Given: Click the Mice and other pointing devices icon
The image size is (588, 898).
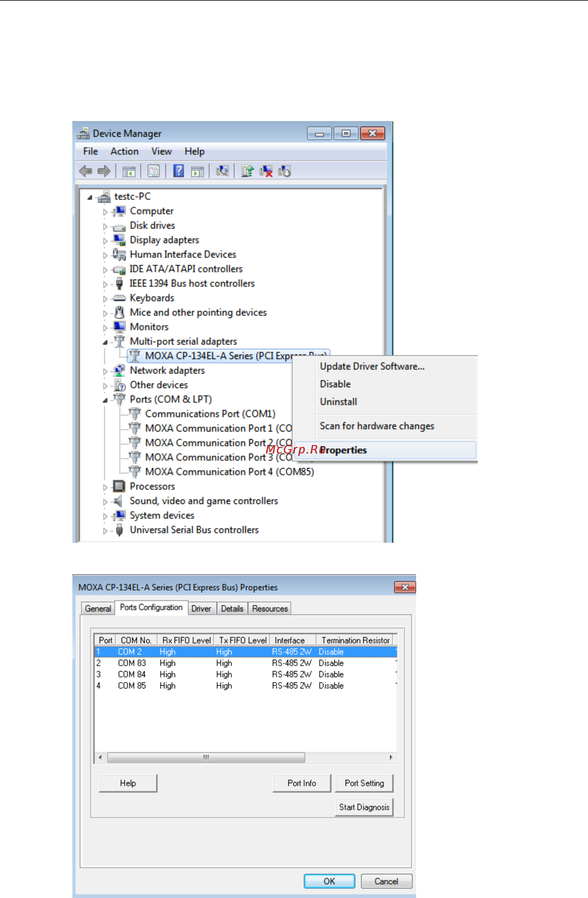Looking at the screenshot, I should click(x=119, y=312).
